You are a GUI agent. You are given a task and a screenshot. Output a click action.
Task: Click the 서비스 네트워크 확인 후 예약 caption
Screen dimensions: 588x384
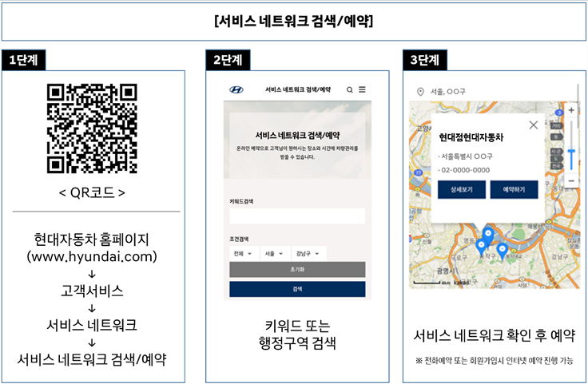coord(495,335)
